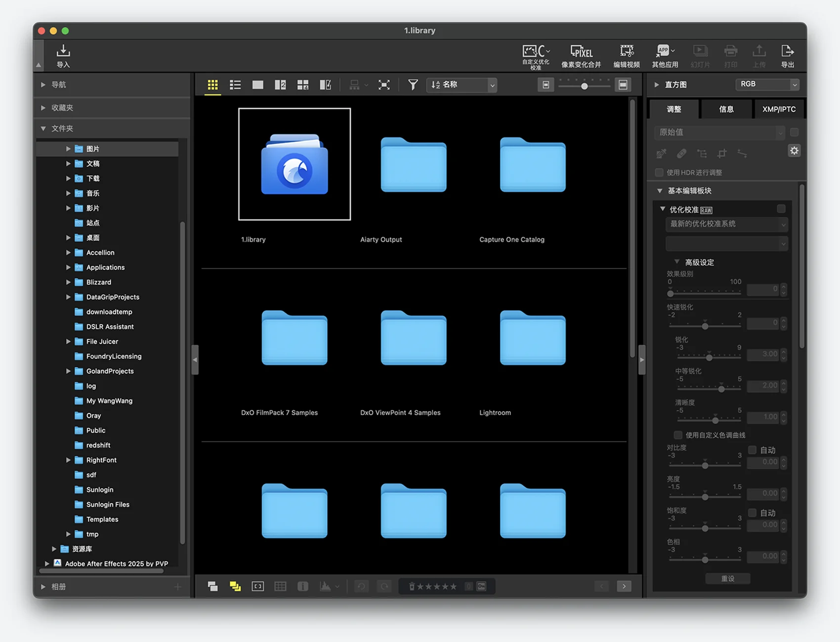Switch to the 信息 tab

click(x=726, y=109)
